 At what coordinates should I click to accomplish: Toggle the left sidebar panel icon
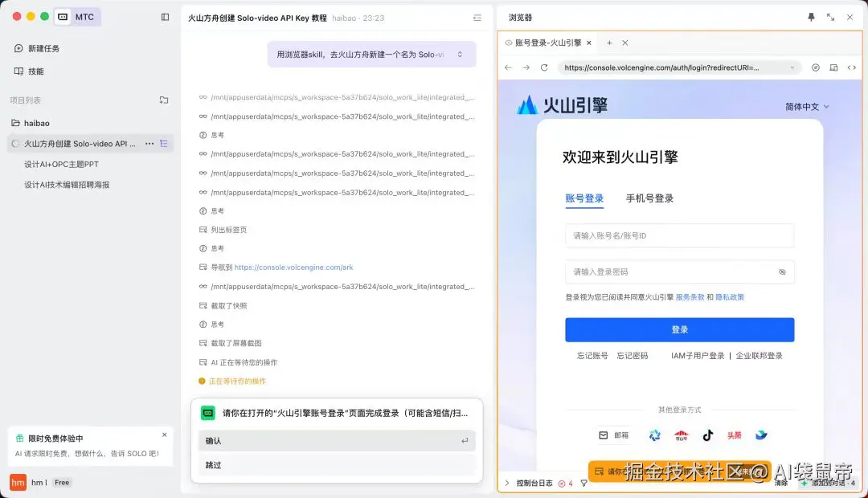click(x=165, y=17)
